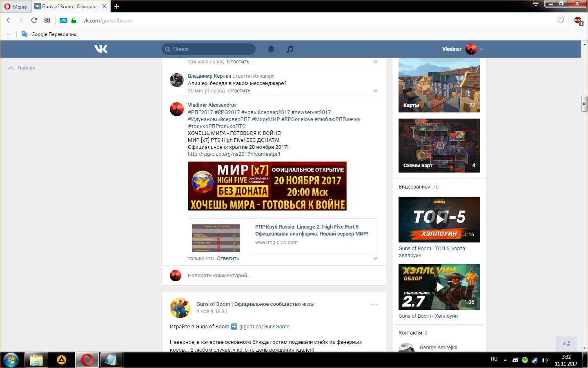Open hashtag #толькоРПГтолькоПТС

(x=217, y=126)
